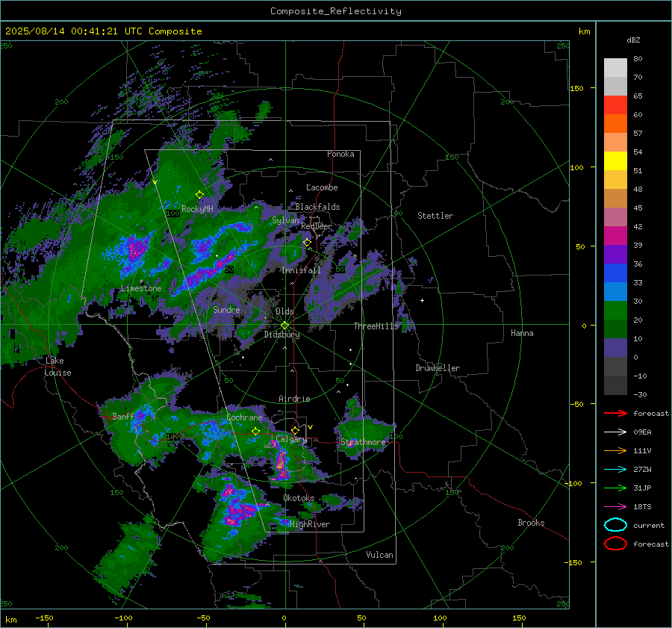Click the yellow radar-center diamond at Didsbury
The image size is (672, 628).
[x=284, y=326]
